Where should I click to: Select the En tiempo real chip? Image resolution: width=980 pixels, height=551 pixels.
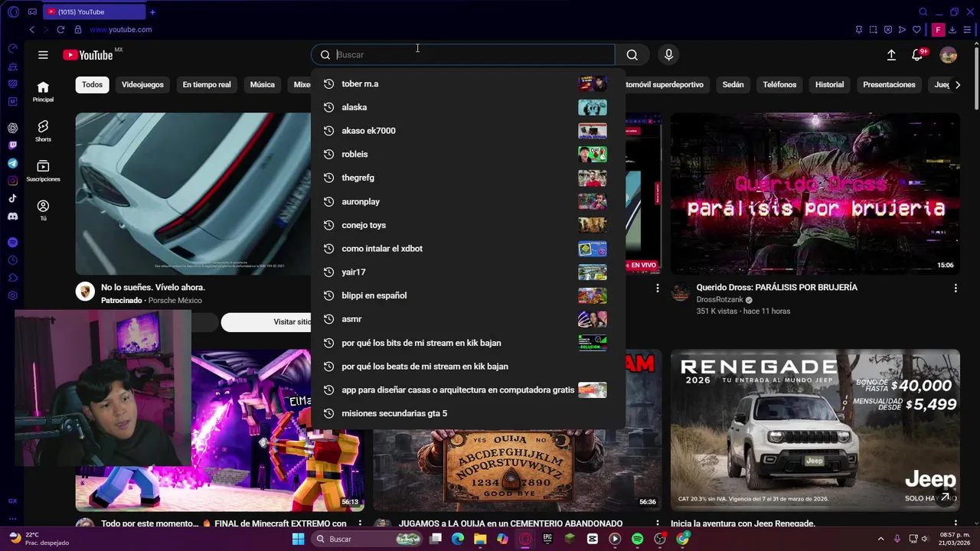(x=207, y=85)
